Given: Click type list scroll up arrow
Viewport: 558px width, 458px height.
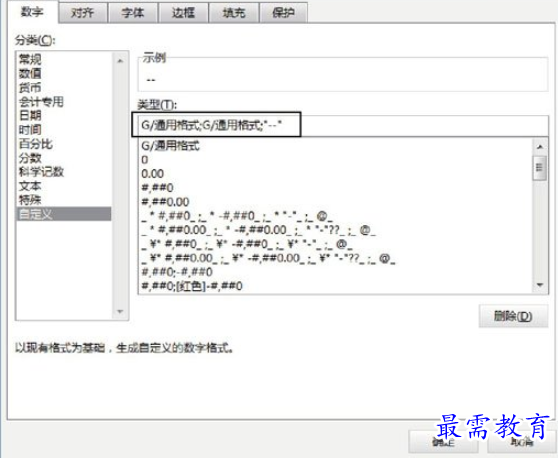Looking at the screenshot, I should (x=540, y=147).
